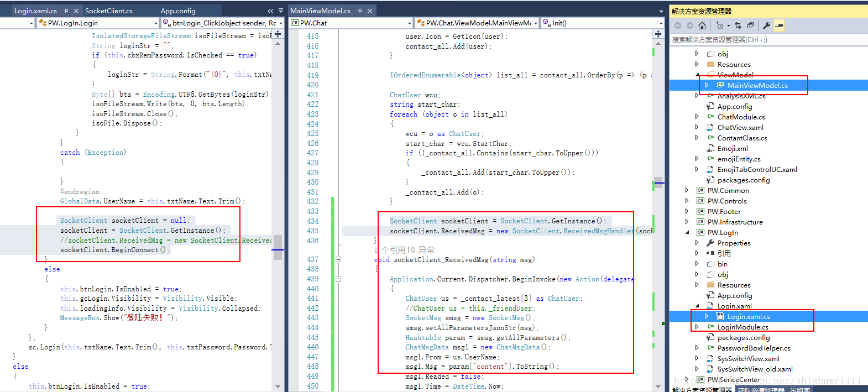This screenshot has height=392, width=868.
Task: Expand the PW.Common project node
Action: [x=687, y=190]
